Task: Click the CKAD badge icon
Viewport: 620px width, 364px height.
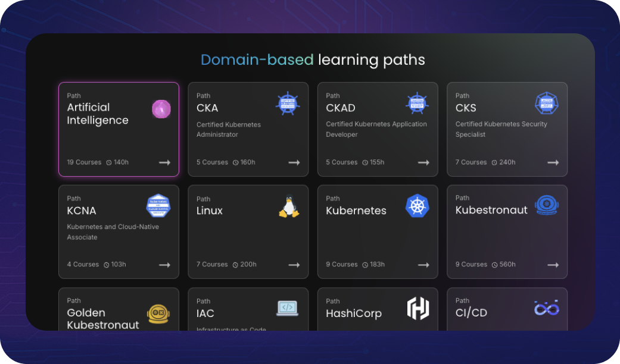Action: (x=417, y=103)
